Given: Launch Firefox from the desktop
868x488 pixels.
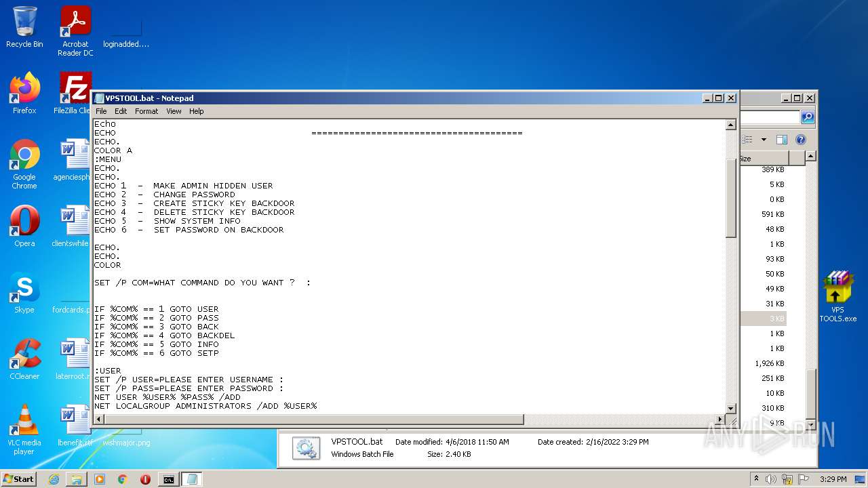Looking at the screenshot, I should coord(24,94).
